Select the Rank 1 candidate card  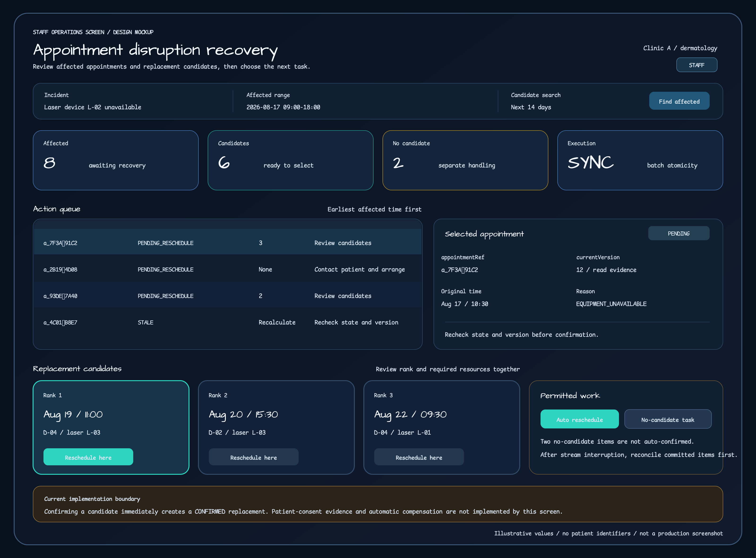111,427
